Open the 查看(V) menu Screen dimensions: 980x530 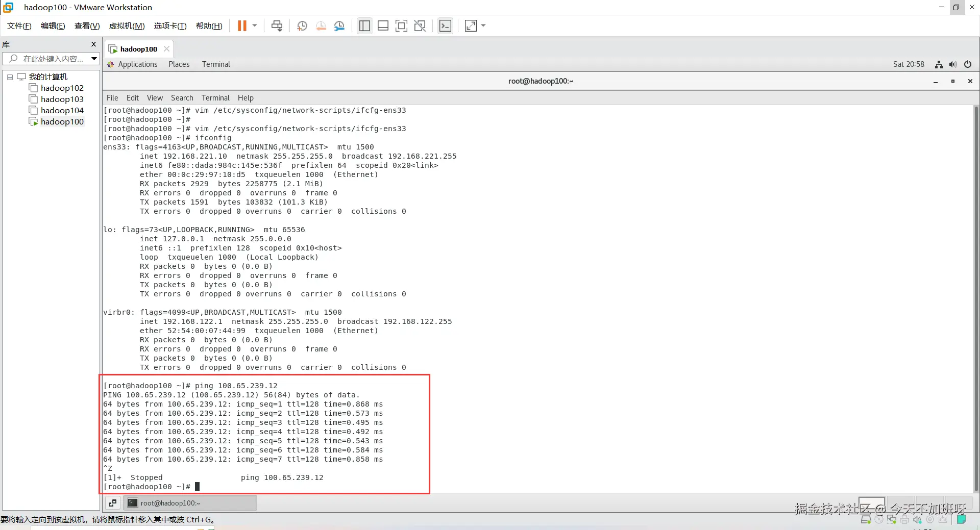coord(87,26)
